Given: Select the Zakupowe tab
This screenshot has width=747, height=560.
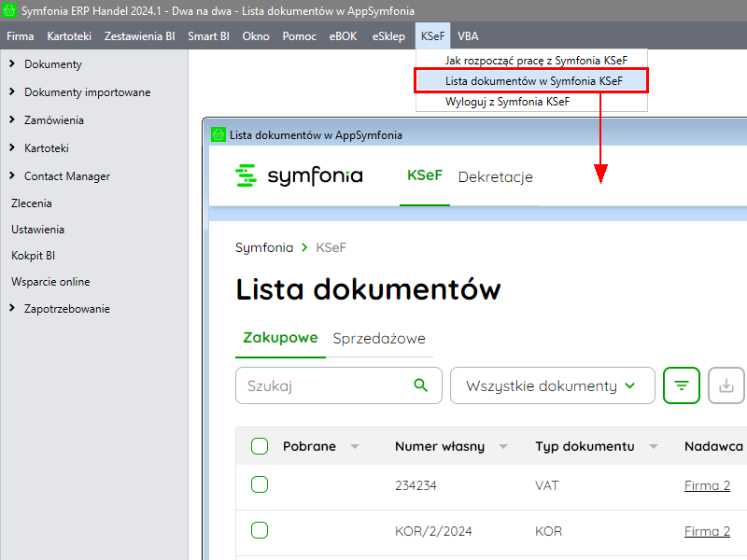Looking at the screenshot, I should [280, 338].
